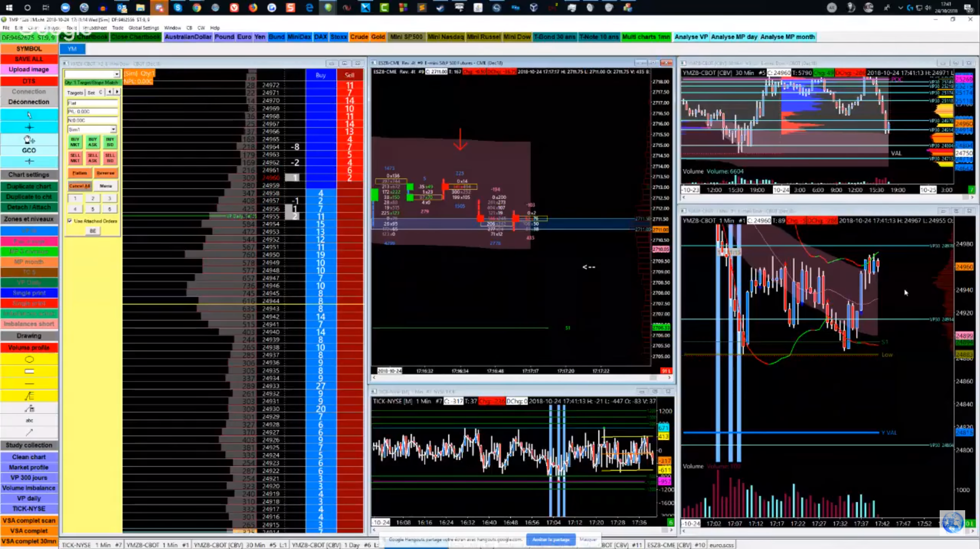Select the rectangle drawing tool
The width and height of the screenshot is (980, 549).
point(29,371)
